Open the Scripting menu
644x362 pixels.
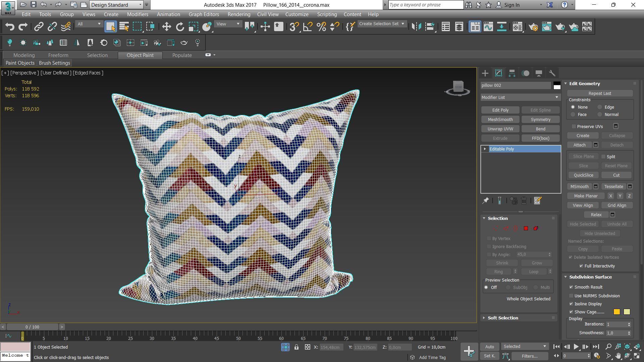pos(327,14)
